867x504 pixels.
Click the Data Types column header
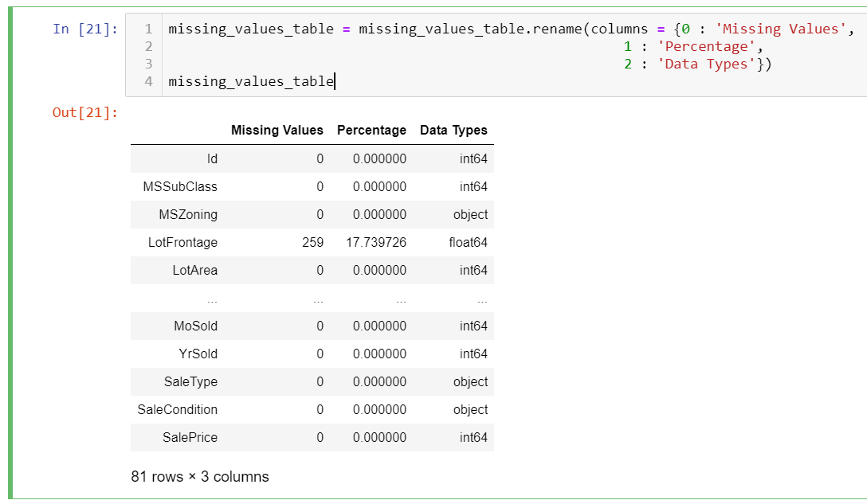pyautogui.click(x=453, y=130)
